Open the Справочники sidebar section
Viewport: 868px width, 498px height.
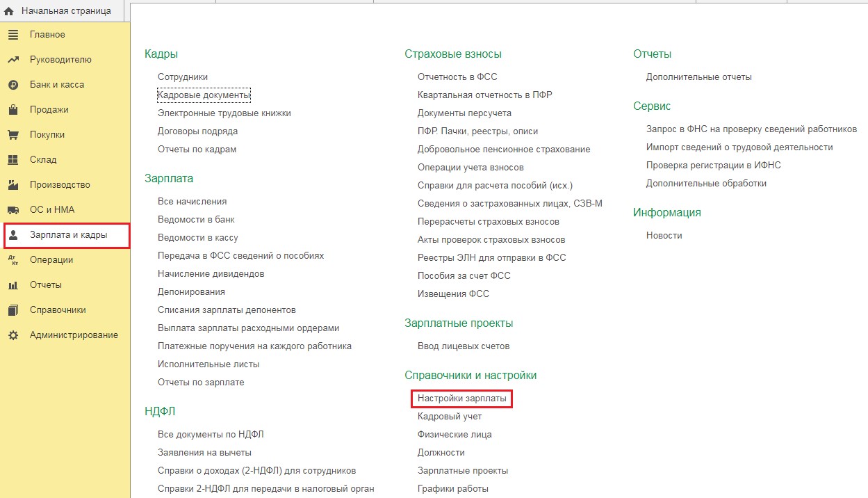tap(58, 310)
